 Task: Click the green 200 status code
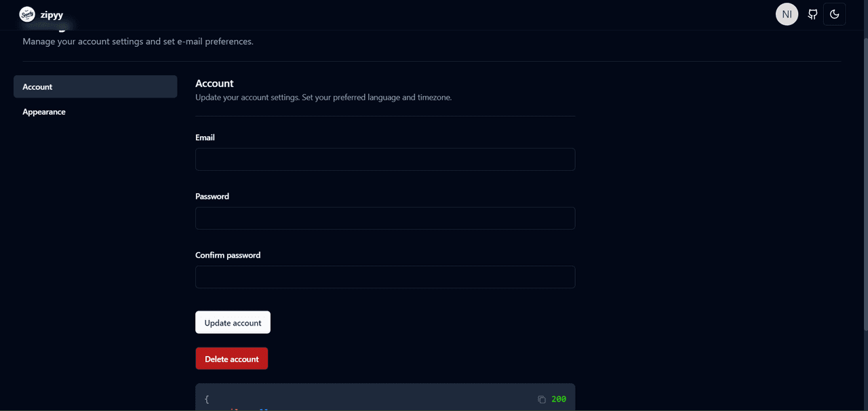click(559, 399)
